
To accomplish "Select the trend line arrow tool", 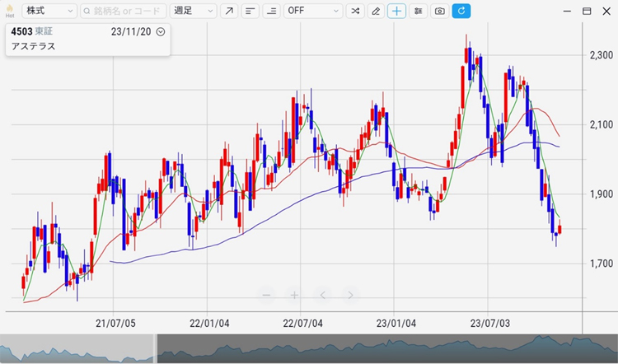I will point(229,12).
